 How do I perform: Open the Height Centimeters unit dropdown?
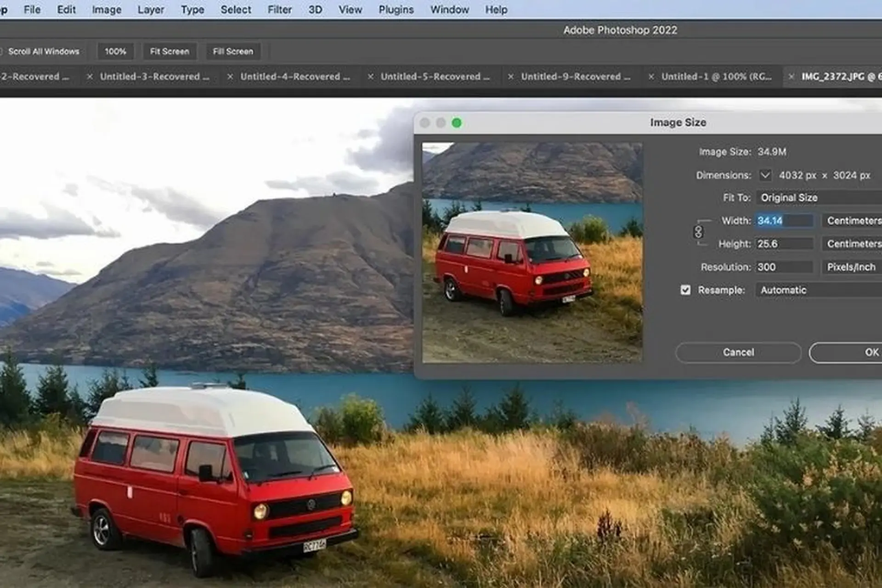852,243
